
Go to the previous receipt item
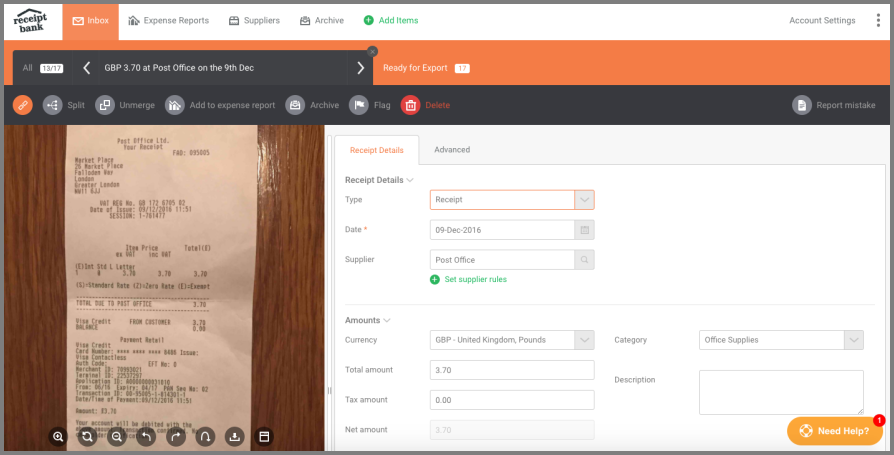click(x=87, y=68)
